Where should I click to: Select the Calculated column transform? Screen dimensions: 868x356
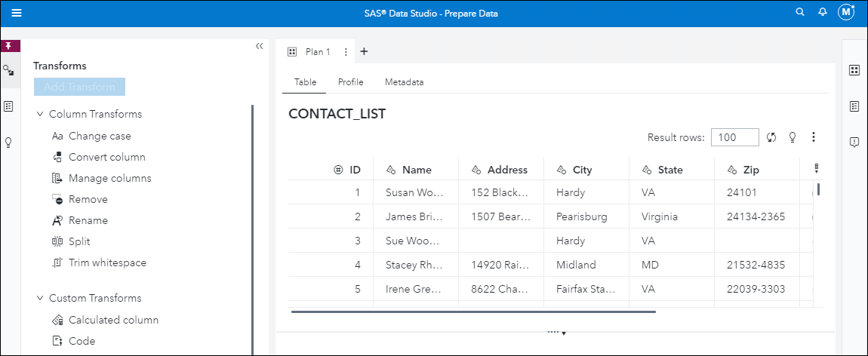[113, 320]
